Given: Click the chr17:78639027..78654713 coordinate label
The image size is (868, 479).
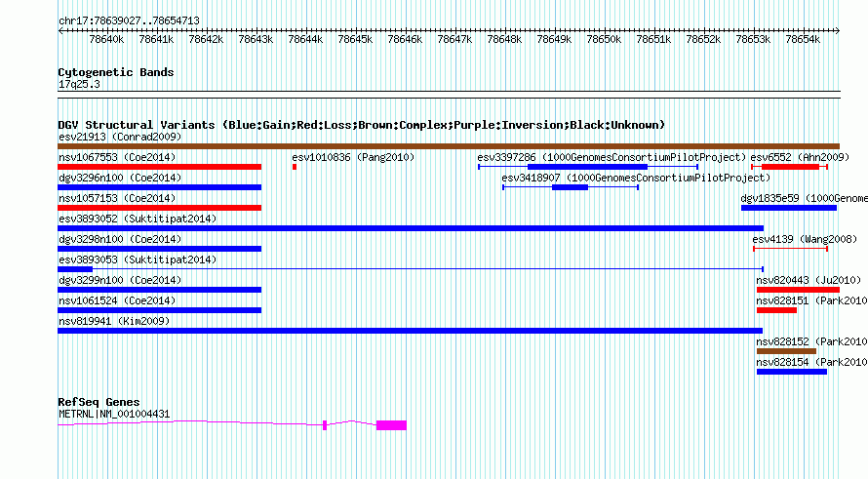Looking at the screenshot, I should 129,21.
